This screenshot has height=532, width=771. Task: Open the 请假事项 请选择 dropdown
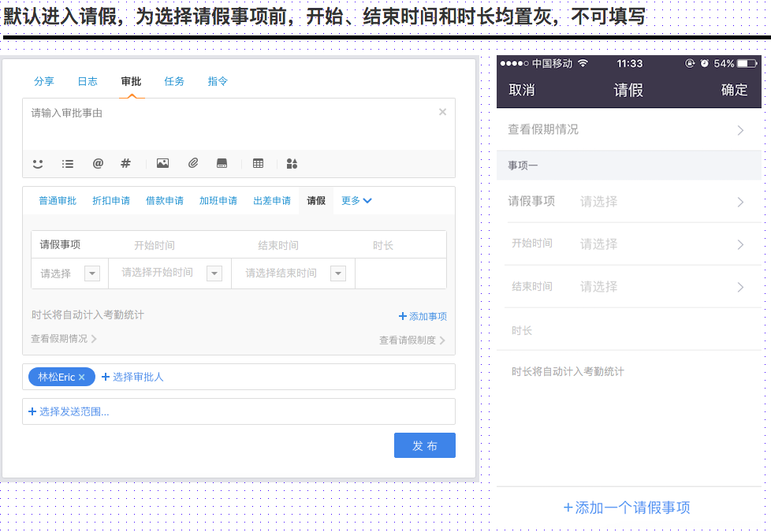click(92, 273)
